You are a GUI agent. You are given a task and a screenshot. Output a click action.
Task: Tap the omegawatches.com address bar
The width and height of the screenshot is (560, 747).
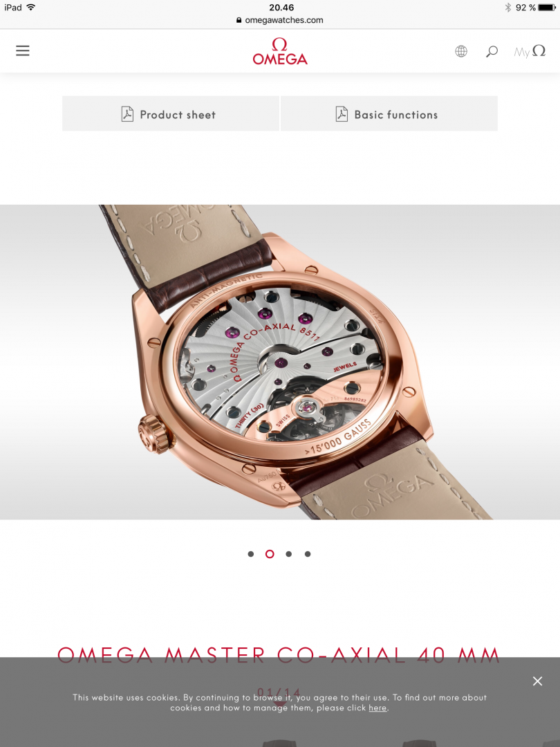[280, 20]
